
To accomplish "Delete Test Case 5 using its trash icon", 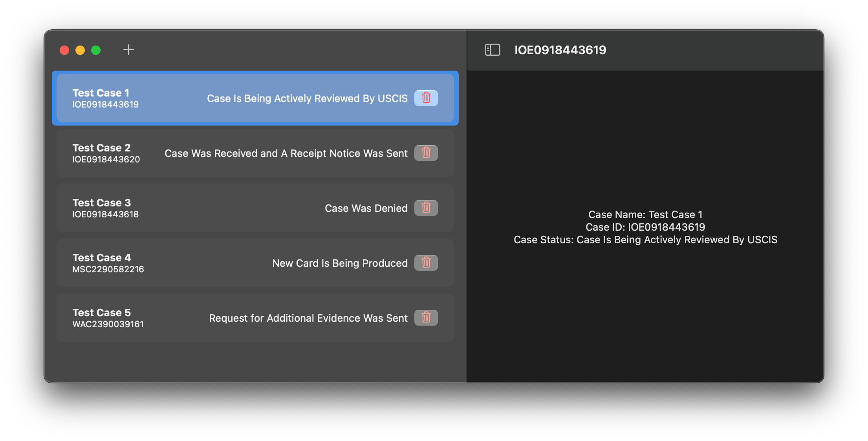I will click(x=426, y=318).
